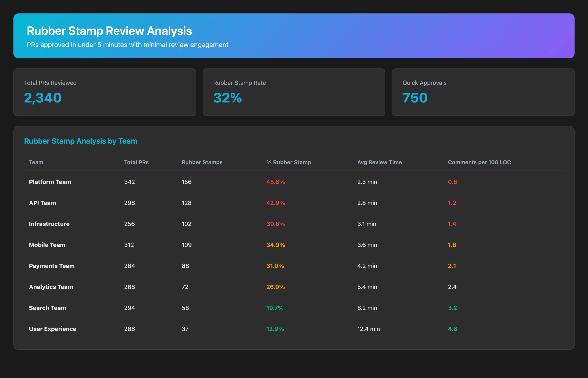This screenshot has width=588, height=378.
Task: Click the 0.8 comments value
Action: (x=452, y=182)
